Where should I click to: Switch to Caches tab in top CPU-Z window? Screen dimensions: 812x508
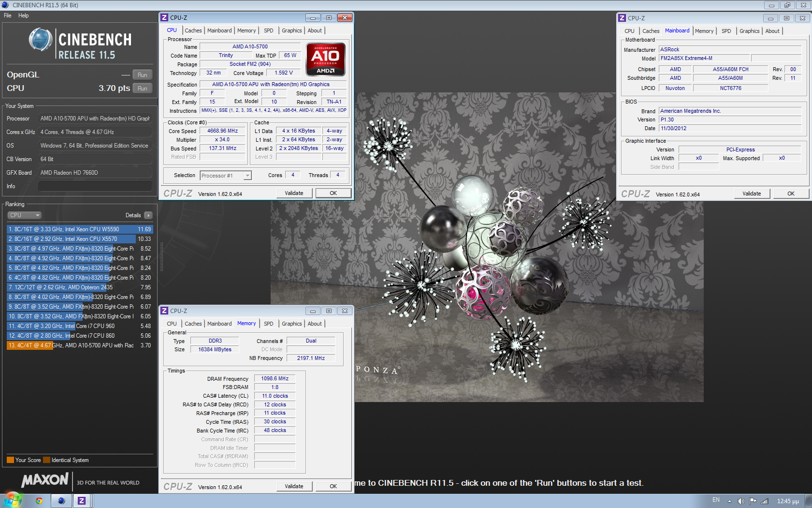(193, 30)
